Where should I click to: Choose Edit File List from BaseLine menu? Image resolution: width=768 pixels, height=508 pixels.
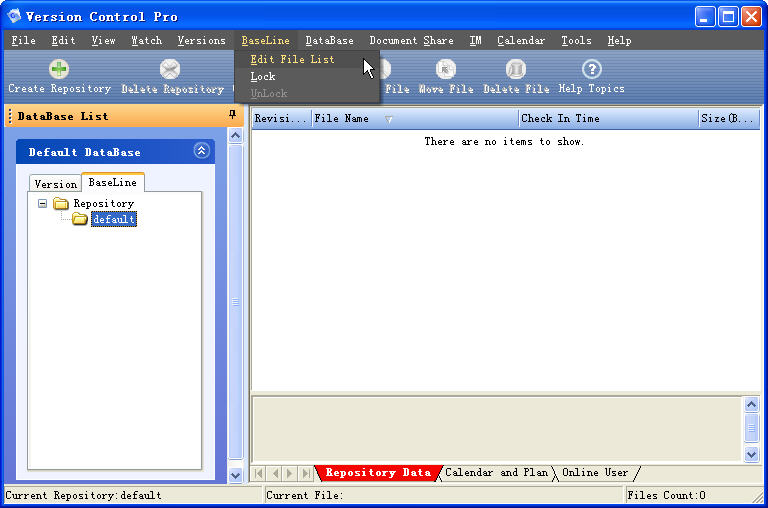pos(307,59)
